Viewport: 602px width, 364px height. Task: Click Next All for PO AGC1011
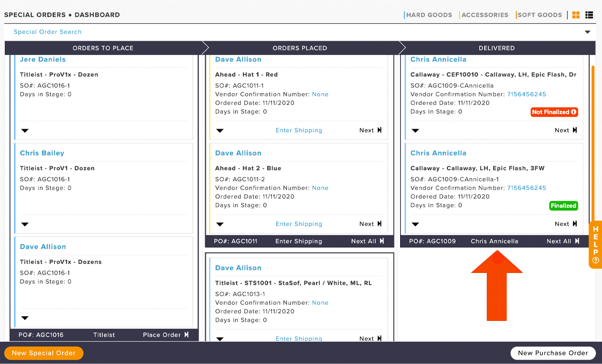point(367,242)
